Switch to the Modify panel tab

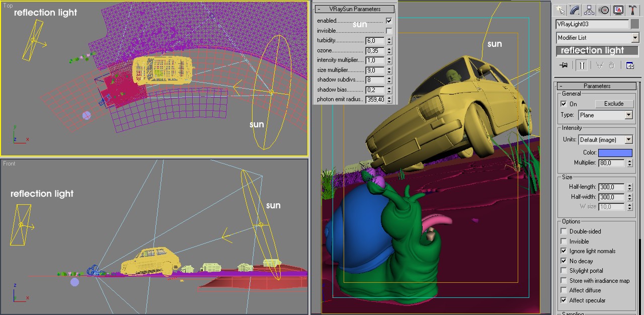[x=574, y=10]
